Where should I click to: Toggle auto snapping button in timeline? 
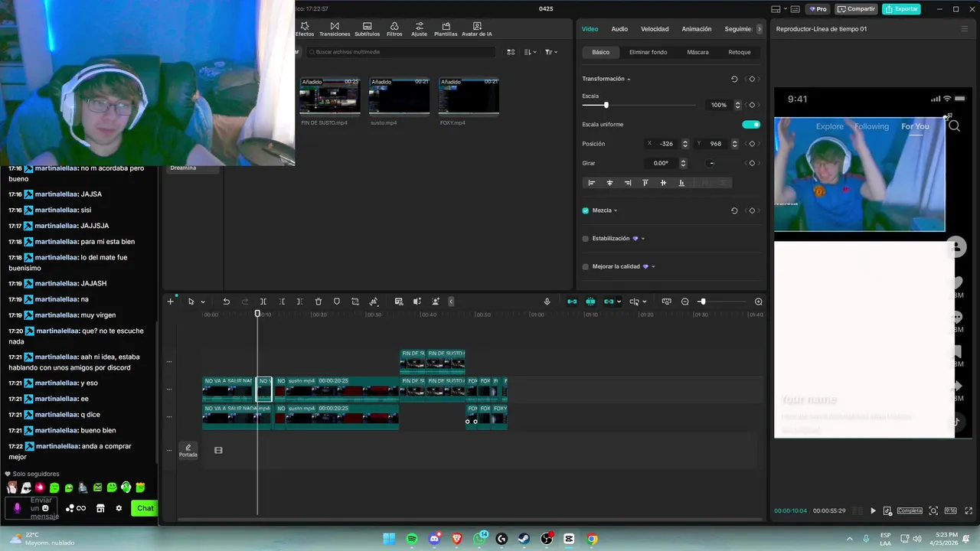click(590, 302)
